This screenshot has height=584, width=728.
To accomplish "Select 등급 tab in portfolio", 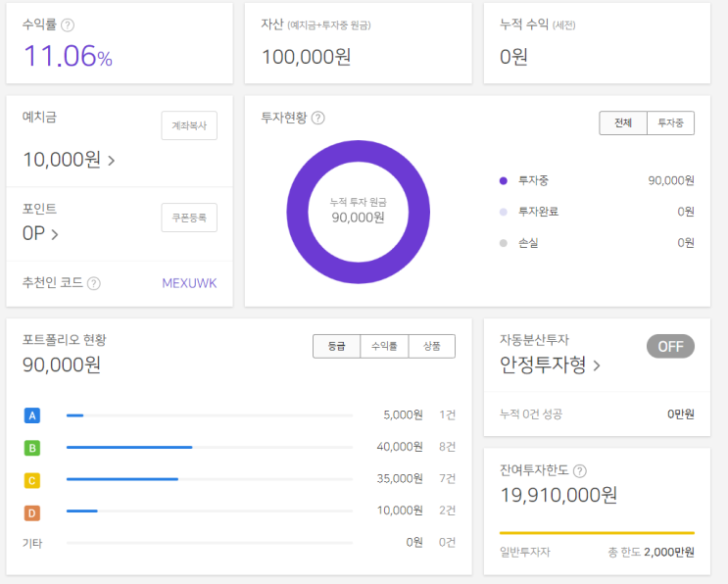I will 337,346.
